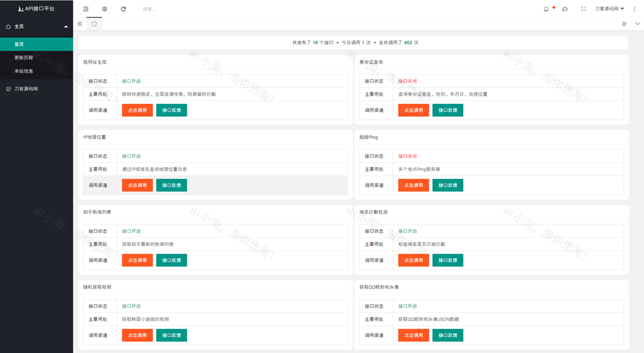Open 更新历程 in the sidebar
This screenshot has height=353, width=644.
[x=36, y=58]
